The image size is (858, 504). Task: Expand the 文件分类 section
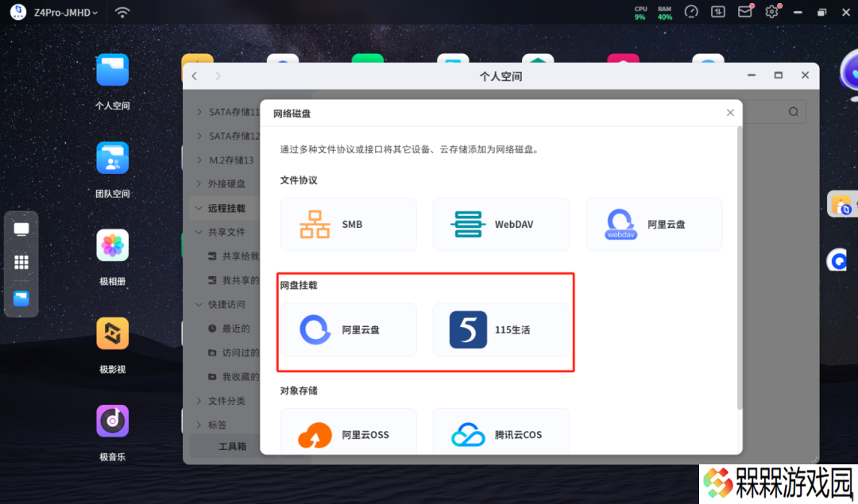coord(199,401)
